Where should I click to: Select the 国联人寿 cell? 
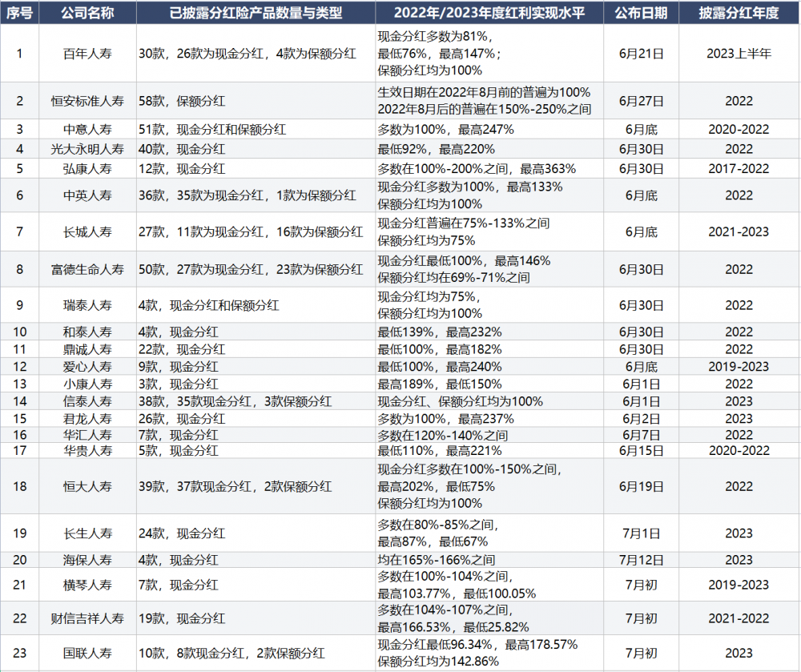click(x=87, y=653)
